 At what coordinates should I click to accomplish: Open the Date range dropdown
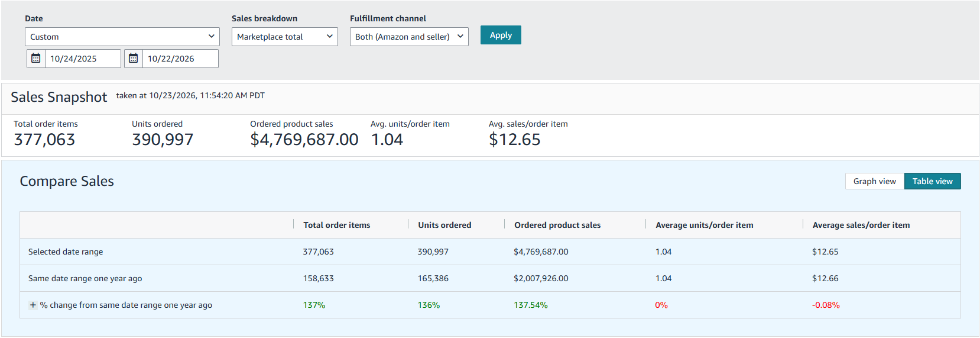(122, 37)
